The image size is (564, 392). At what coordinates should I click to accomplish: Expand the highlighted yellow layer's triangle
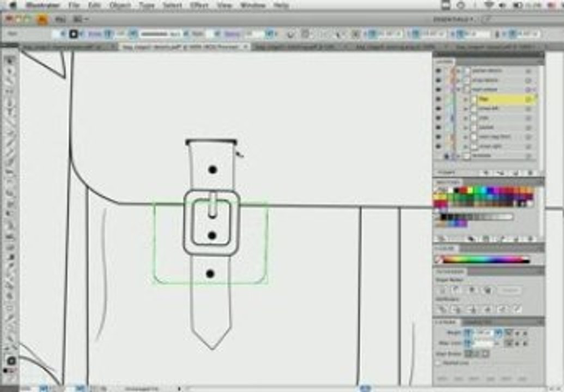[466, 99]
